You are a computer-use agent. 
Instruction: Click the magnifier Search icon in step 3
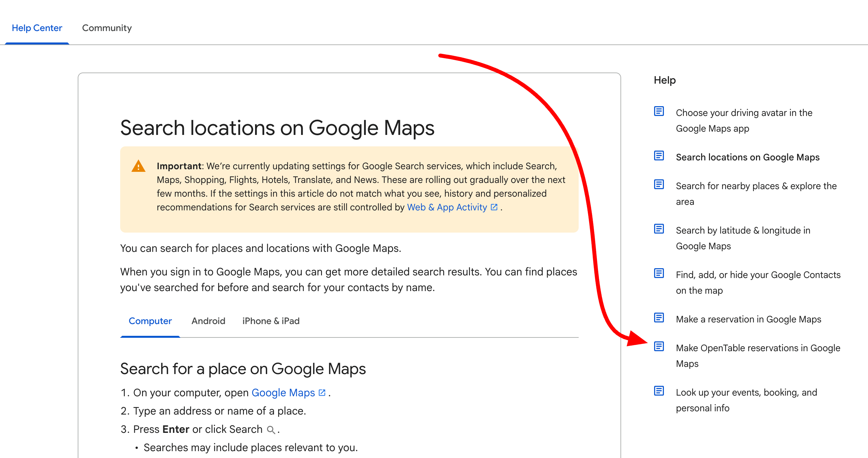point(271,430)
